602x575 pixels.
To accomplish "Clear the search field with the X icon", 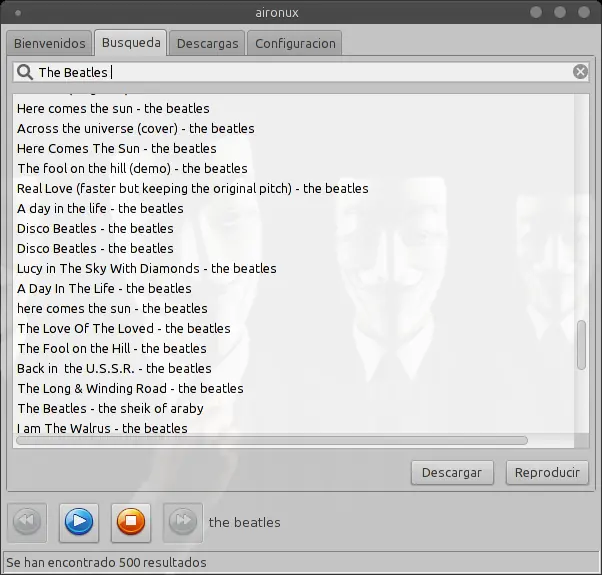I will tap(580, 72).
